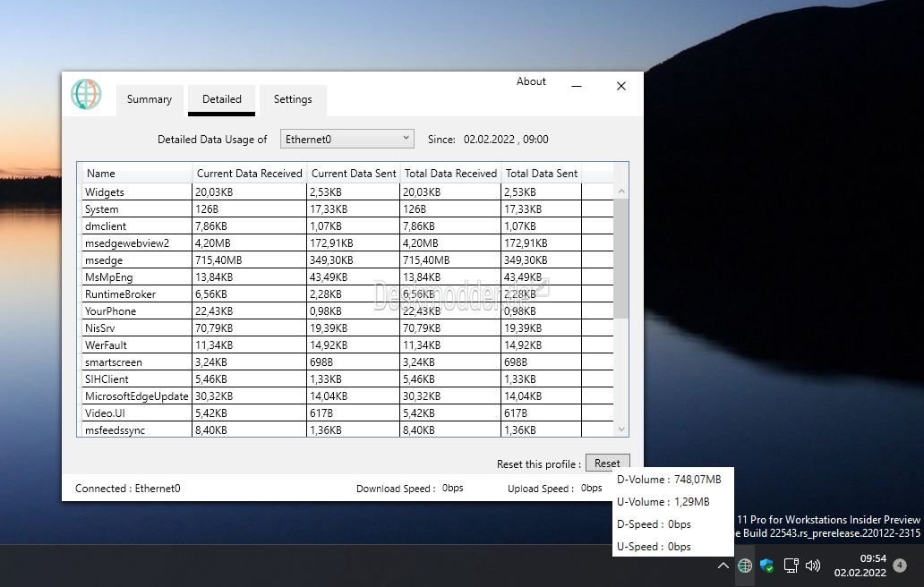The width and height of the screenshot is (924, 587).
Task: Sort by Current Data Sent column header
Action: tap(354, 174)
